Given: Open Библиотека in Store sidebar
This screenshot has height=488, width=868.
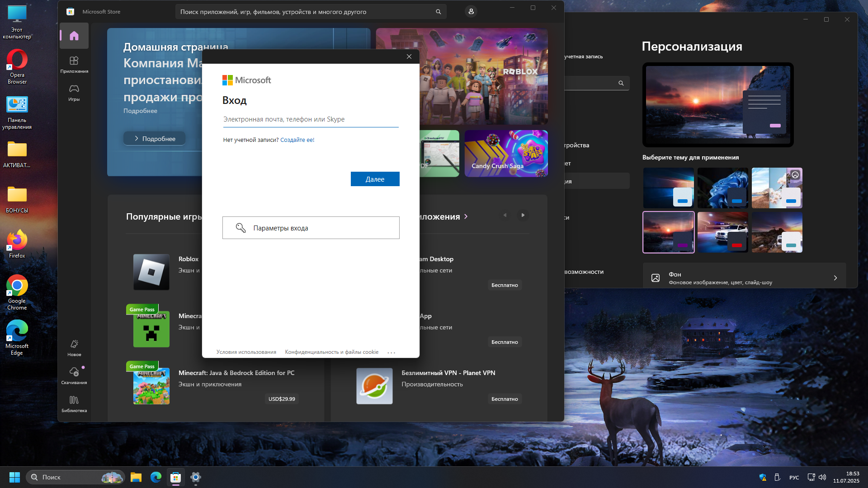Looking at the screenshot, I should pyautogui.click(x=74, y=404).
